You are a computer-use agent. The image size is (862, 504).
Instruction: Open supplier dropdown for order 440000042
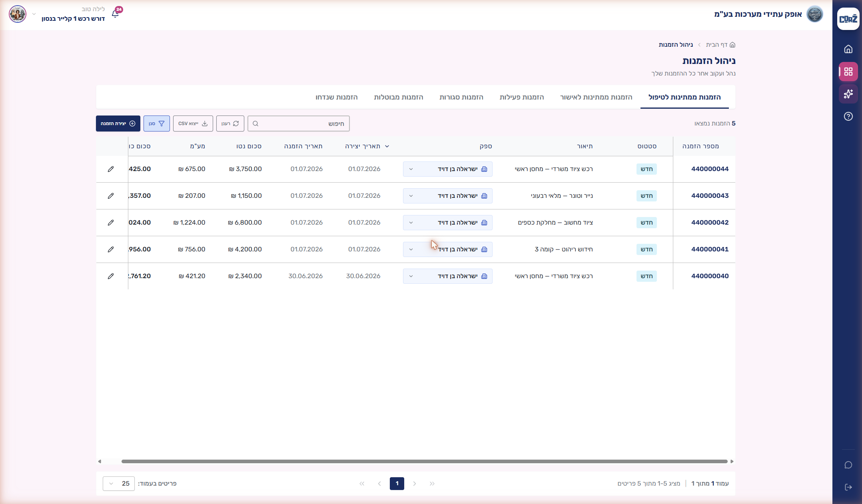[x=447, y=223]
